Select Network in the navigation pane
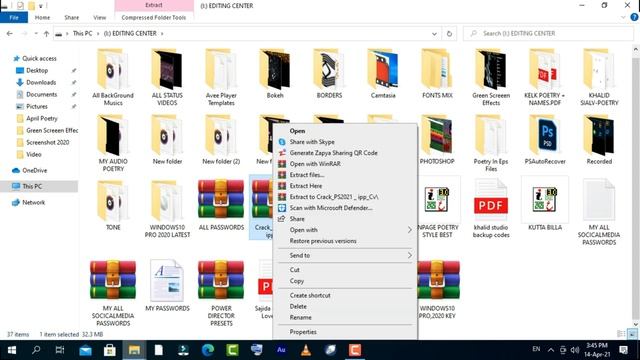This screenshot has height=360, width=640. (33, 202)
